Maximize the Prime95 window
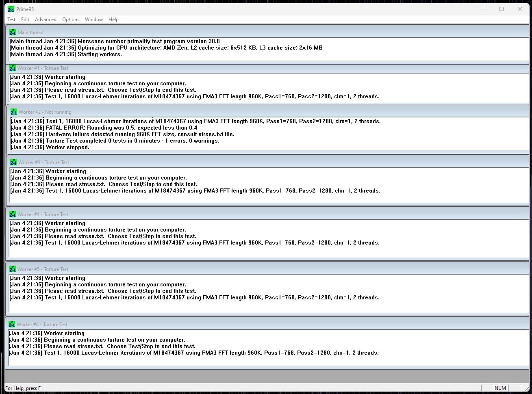This screenshot has height=394, width=532. click(502, 9)
